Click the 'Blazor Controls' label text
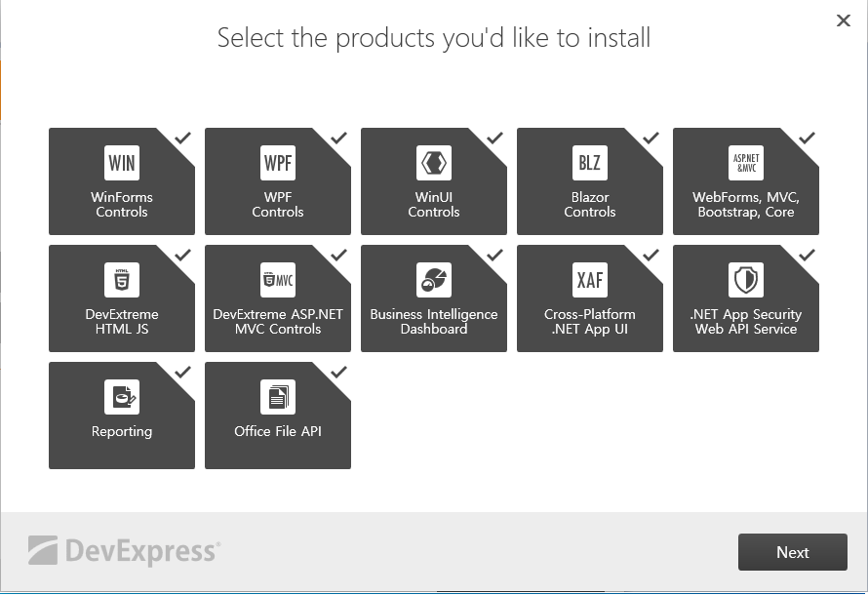Screen dimensions: 868x595 click(x=590, y=204)
